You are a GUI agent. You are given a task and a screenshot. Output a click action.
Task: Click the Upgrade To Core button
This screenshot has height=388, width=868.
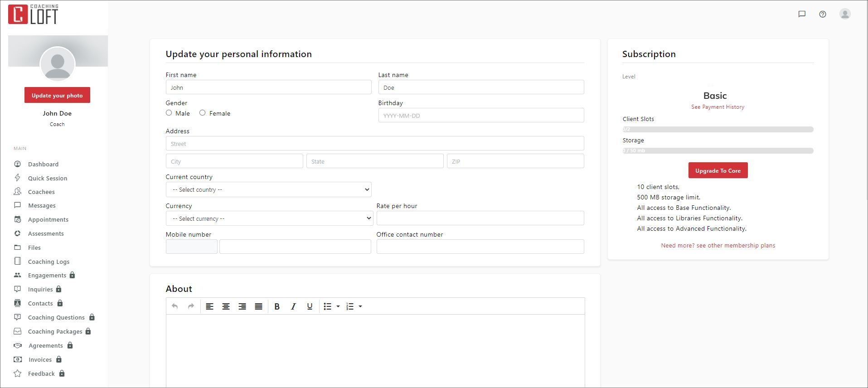(718, 170)
